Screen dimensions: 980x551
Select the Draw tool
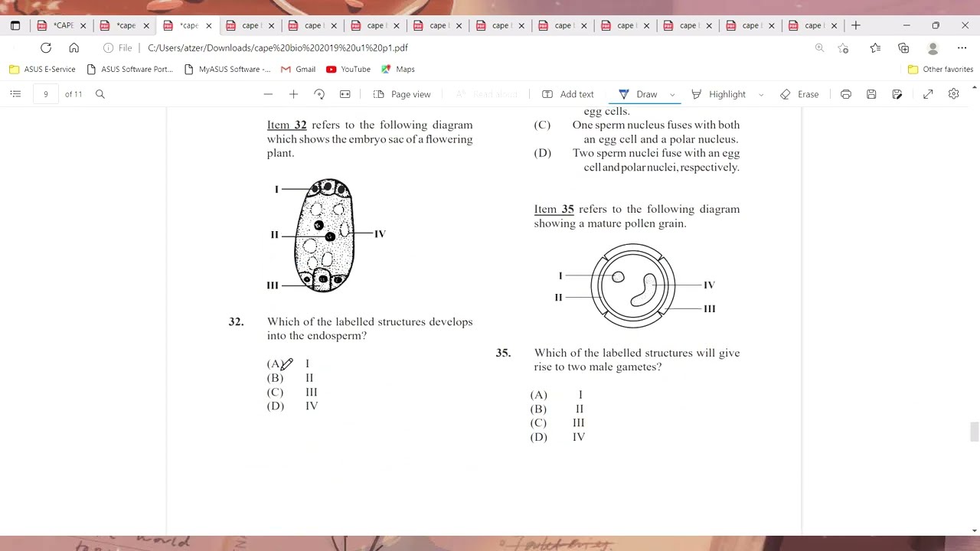pos(638,94)
